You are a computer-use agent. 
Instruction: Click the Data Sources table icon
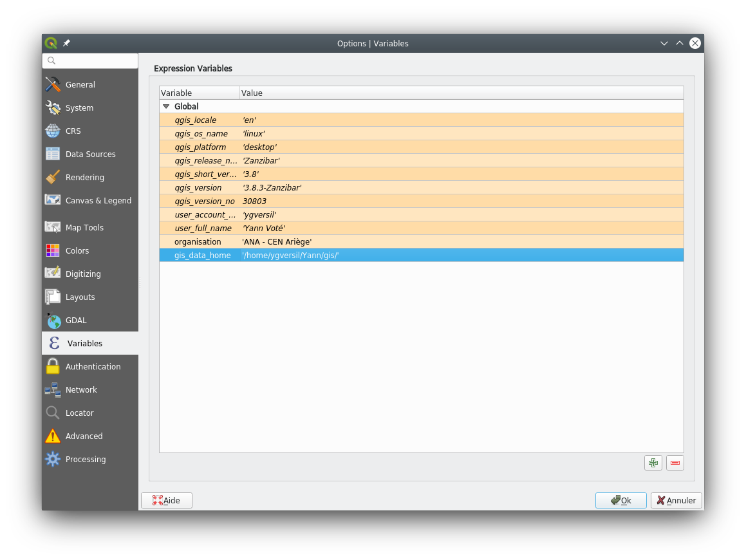click(53, 154)
